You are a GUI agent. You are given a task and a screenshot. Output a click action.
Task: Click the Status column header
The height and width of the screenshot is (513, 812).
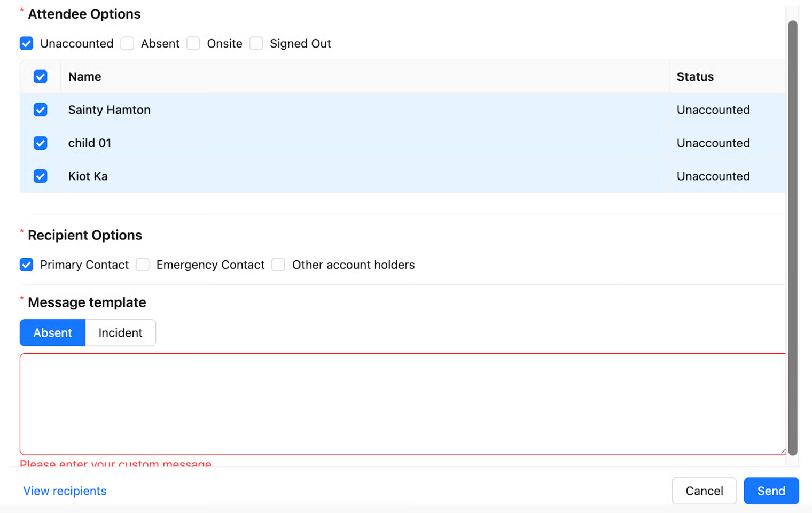click(x=695, y=76)
